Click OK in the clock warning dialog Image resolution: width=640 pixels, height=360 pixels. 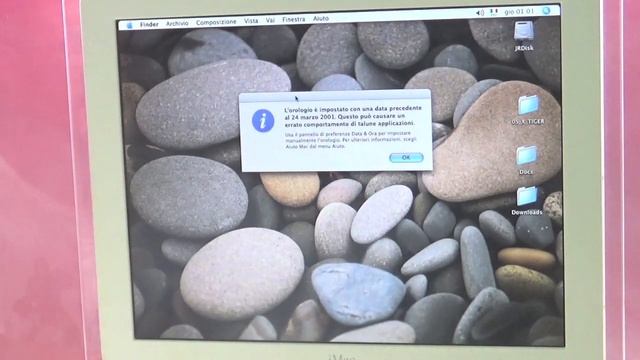406,158
